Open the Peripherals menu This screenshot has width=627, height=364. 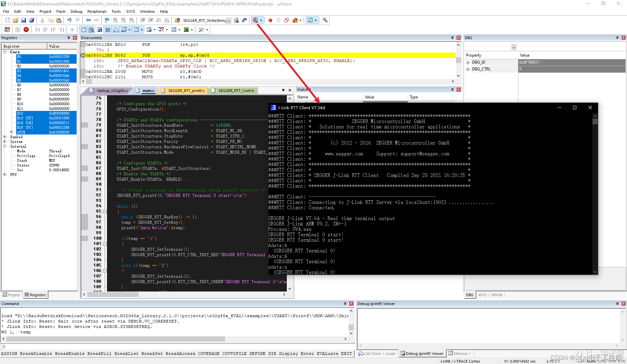pyautogui.click(x=97, y=11)
